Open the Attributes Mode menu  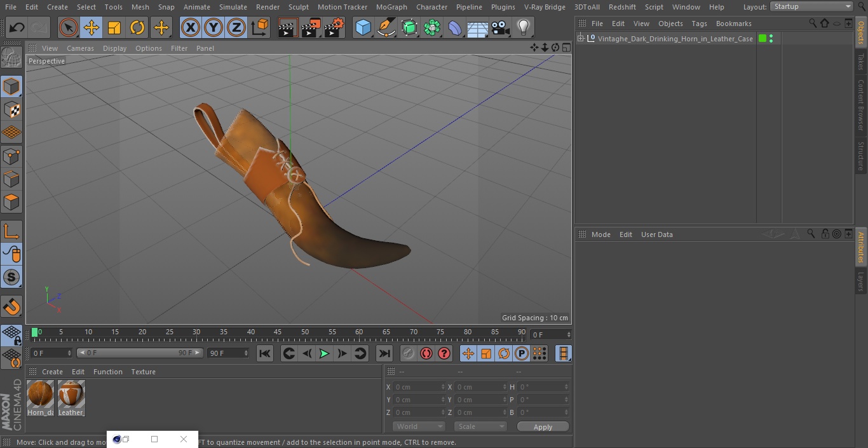(x=600, y=234)
